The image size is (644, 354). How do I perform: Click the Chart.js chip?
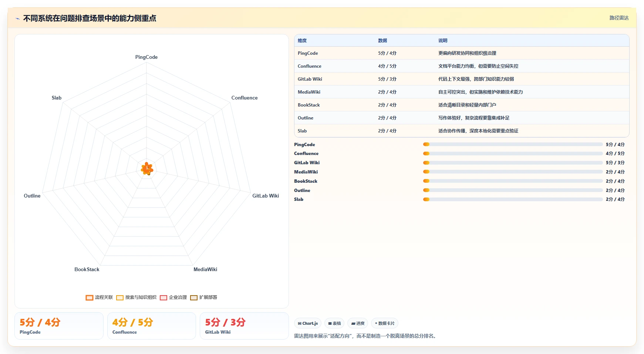308,323
